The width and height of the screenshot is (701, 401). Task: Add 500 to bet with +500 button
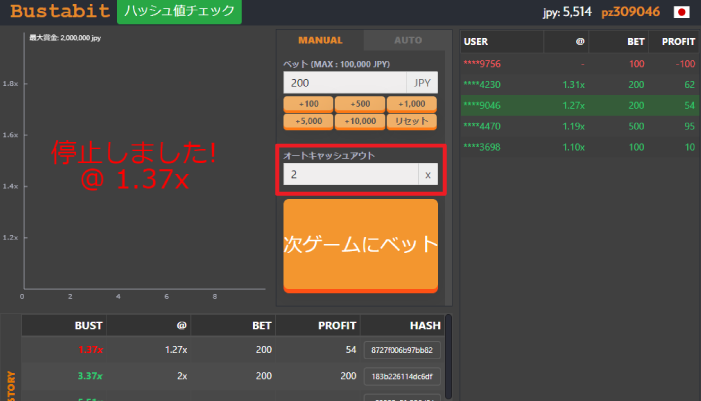coord(360,104)
